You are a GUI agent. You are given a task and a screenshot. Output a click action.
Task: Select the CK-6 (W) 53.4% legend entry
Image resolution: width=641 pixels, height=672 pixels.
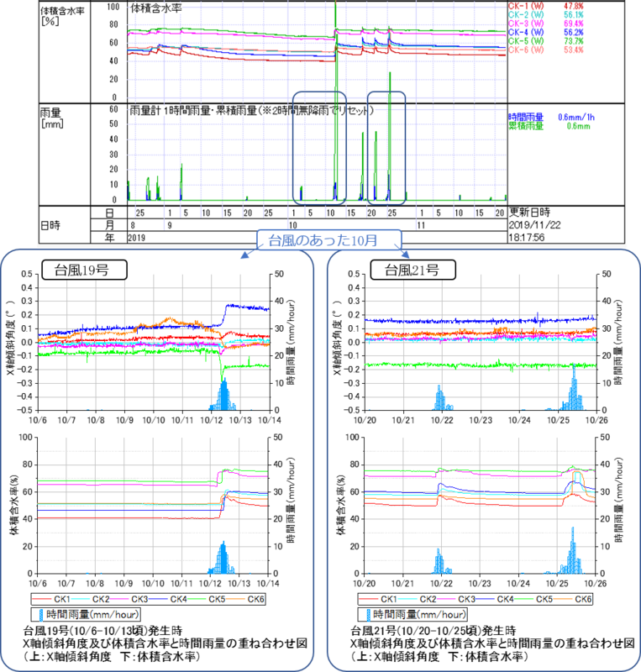coord(546,50)
